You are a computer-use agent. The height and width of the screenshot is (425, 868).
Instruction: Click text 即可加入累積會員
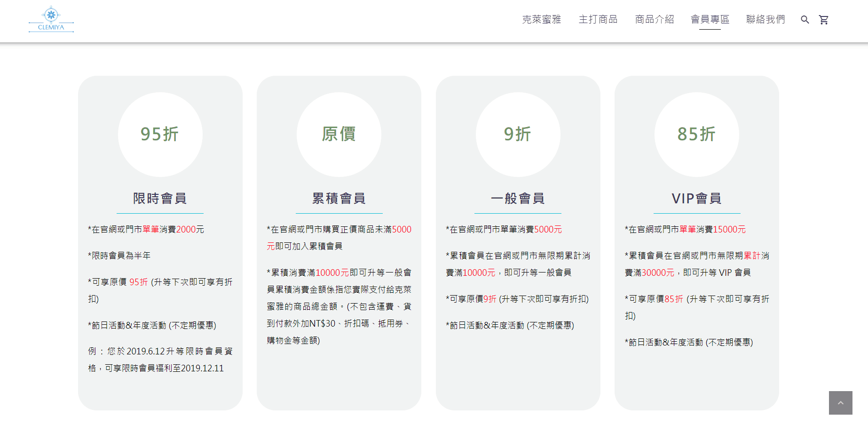click(x=309, y=246)
